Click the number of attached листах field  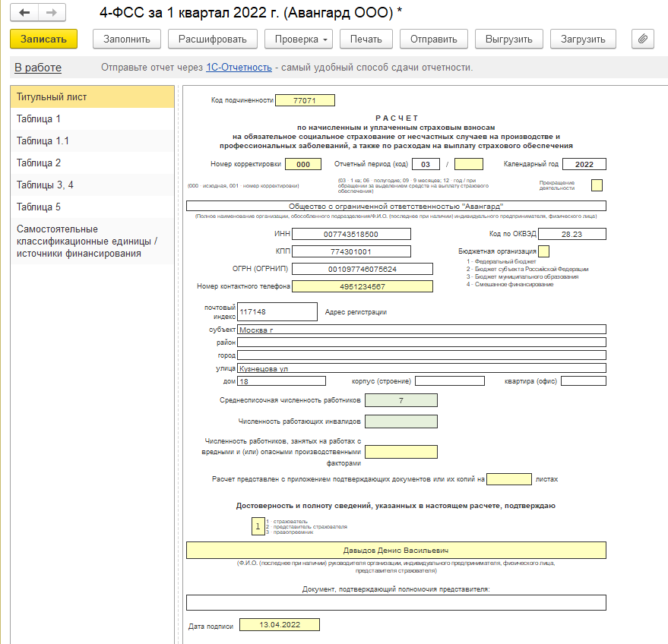pos(509,479)
